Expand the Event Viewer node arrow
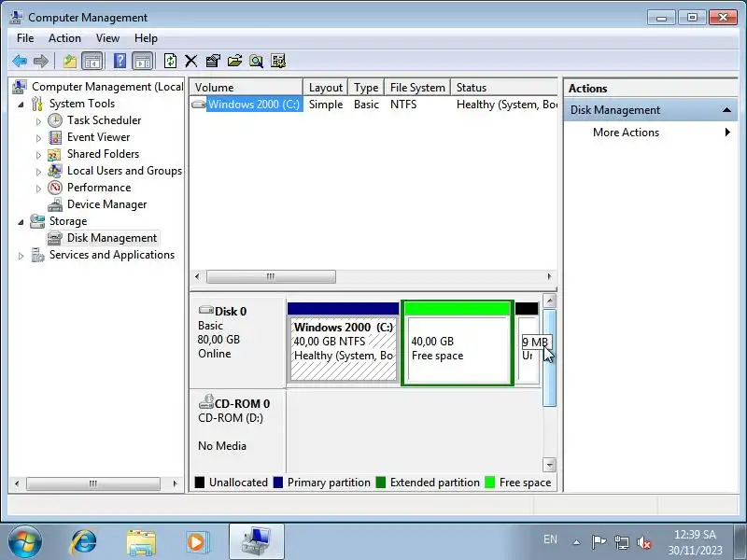 pos(38,138)
